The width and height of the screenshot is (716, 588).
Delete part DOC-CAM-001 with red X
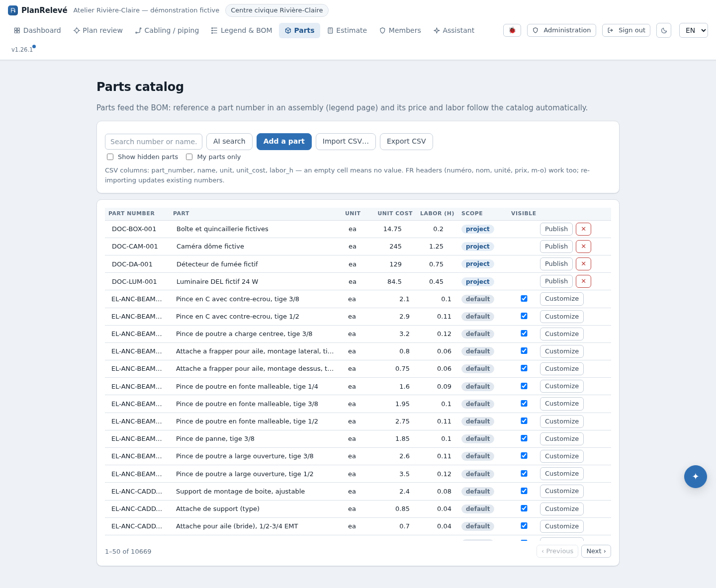click(x=583, y=247)
